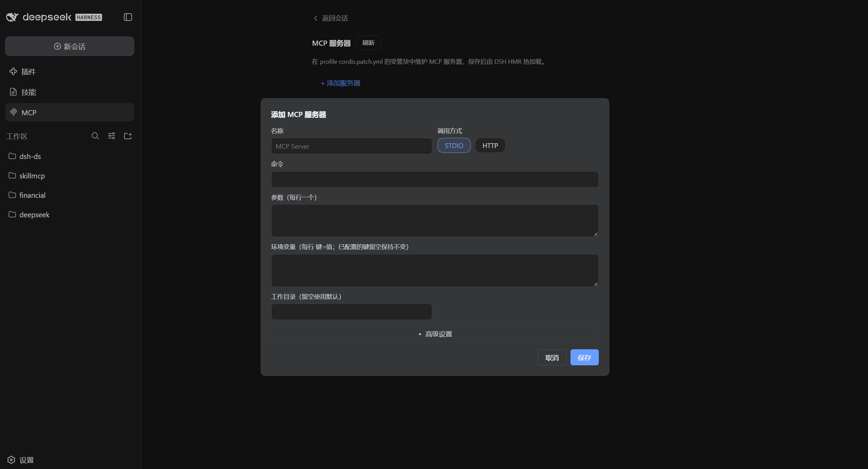Click the plus icon in 新会话
The width and height of the screenshot is (868, 469).
tap(57, 46)
